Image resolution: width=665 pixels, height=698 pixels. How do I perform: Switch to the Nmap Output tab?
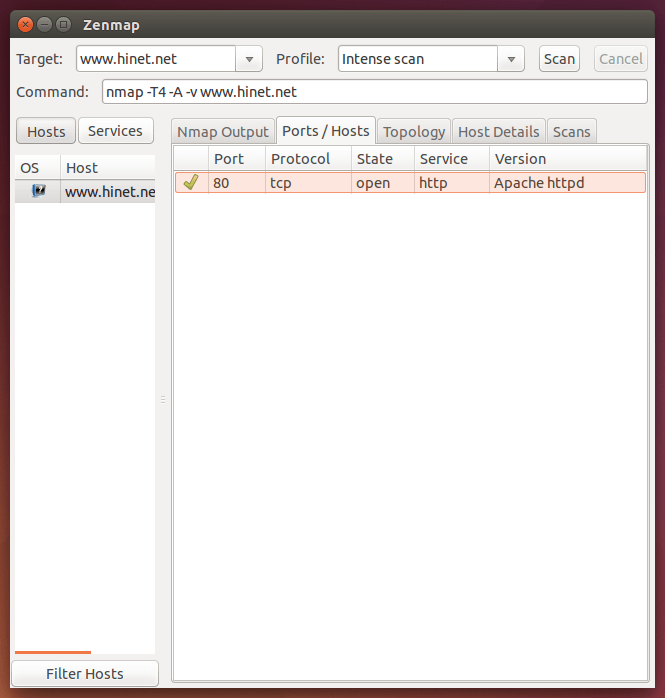coord(223,132)
